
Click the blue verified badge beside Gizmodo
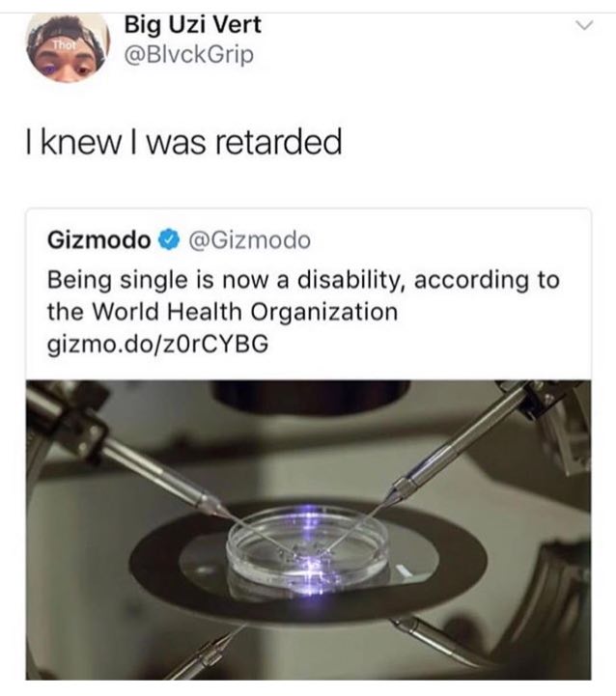pos(169,240)
